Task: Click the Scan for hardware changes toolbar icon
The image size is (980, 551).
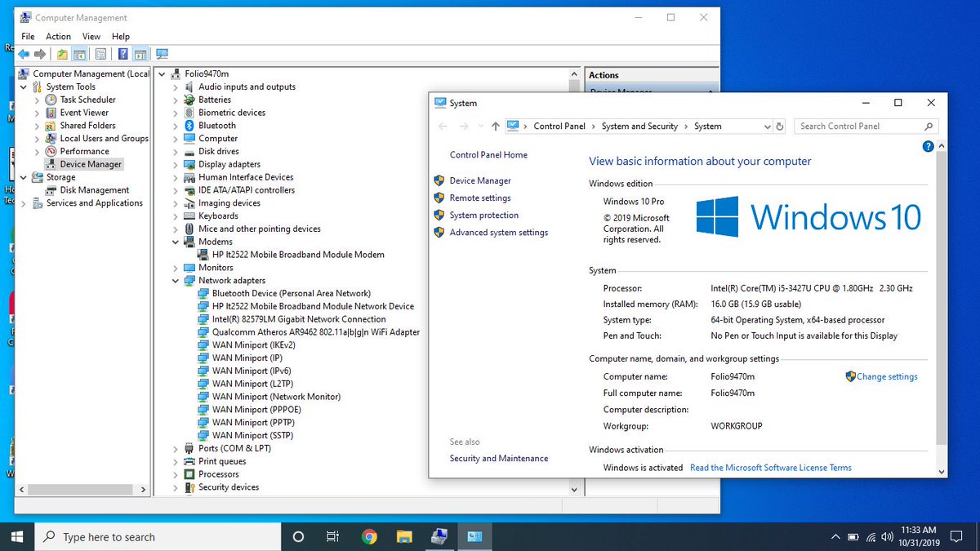Action: (162, 54)
